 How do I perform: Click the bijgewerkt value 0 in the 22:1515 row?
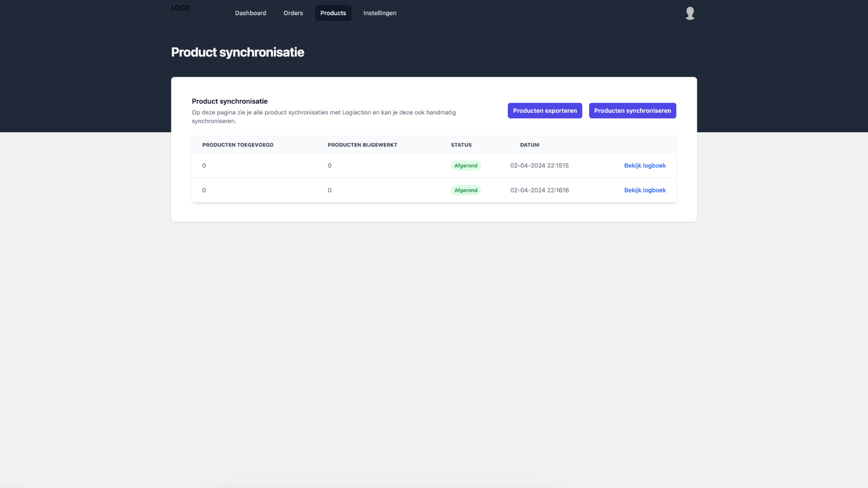tap(329, 165)
